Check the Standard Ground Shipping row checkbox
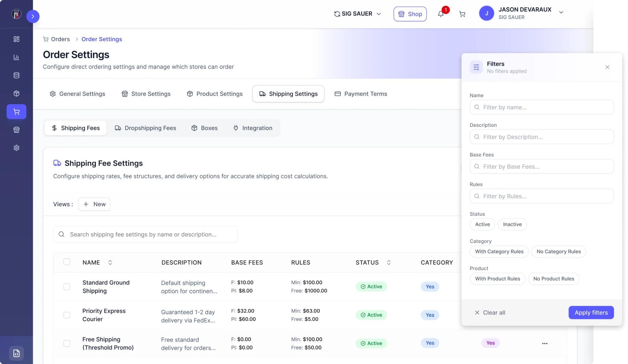Image resolution: width=628 pixels, height=364 pixels. click(67, 287)
